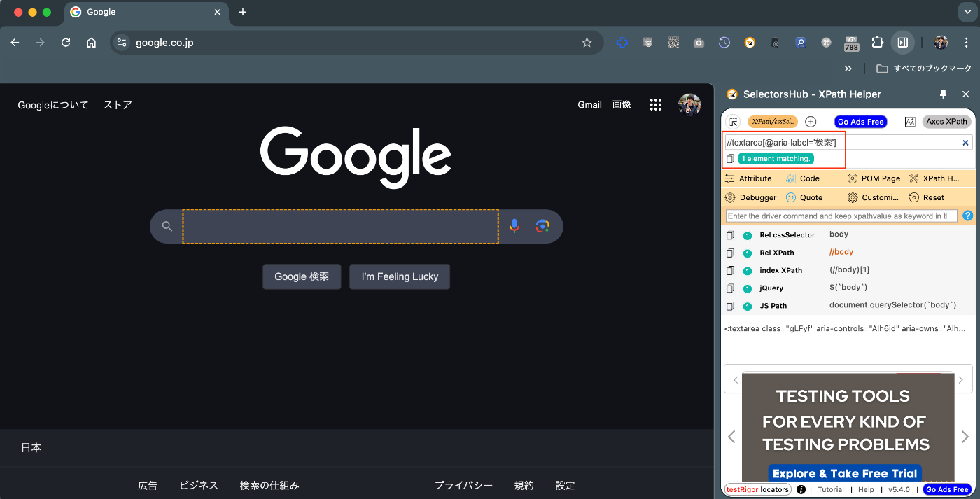Viewport: 980px width, 499px height.
Task: Copy the jQuery selector value
Action: pos(730,288)
